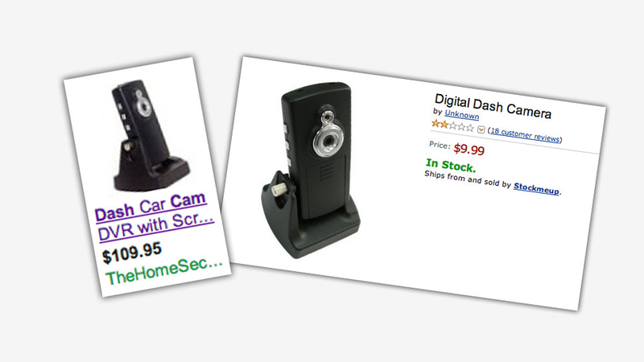Click the silver lens on the large camera
Image resolution: width=644 pixels, height=362 pixels.
[x=328, y=140]
